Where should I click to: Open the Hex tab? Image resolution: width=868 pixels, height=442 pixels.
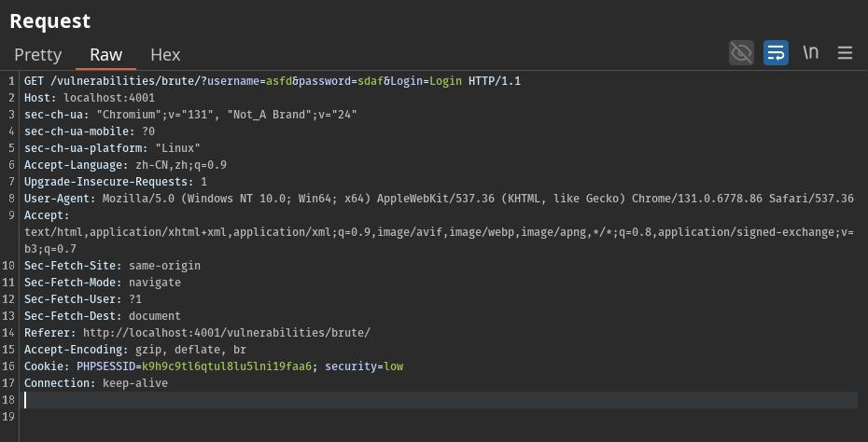tap(165, 55)
